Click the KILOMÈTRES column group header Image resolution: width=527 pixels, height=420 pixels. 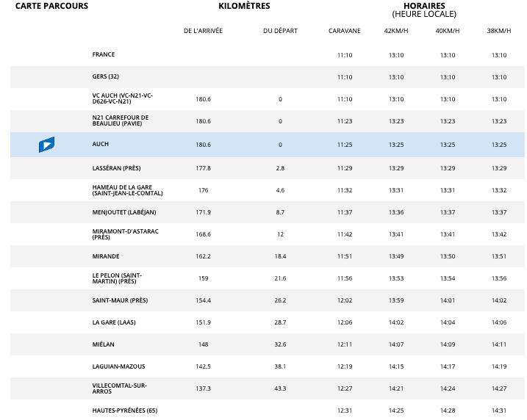point(244,6)
